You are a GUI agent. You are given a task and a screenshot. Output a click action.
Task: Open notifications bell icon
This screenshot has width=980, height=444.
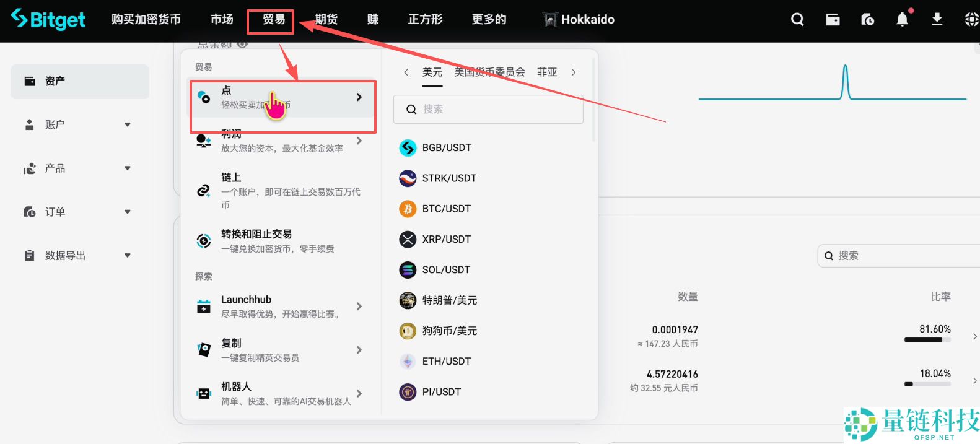[x=903, y=20]
